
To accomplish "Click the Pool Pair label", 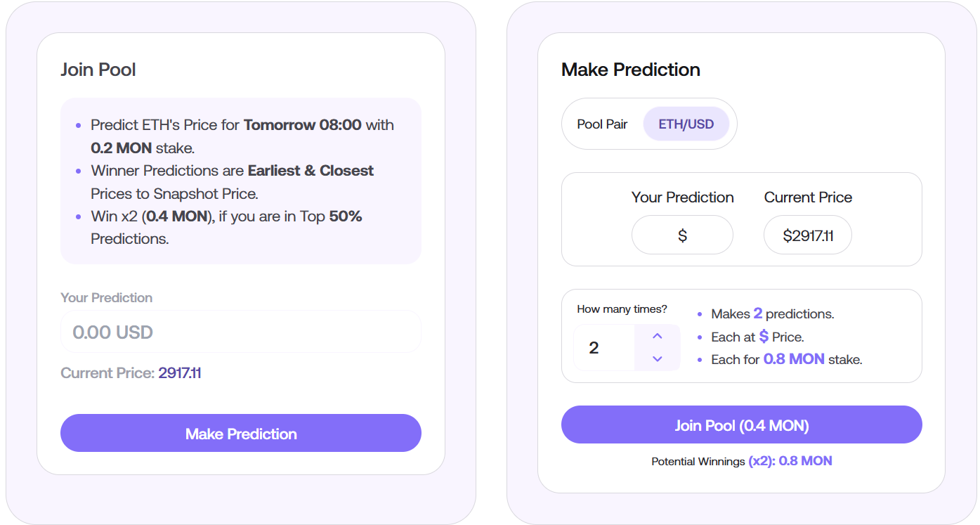I will (x=602, y=124).
